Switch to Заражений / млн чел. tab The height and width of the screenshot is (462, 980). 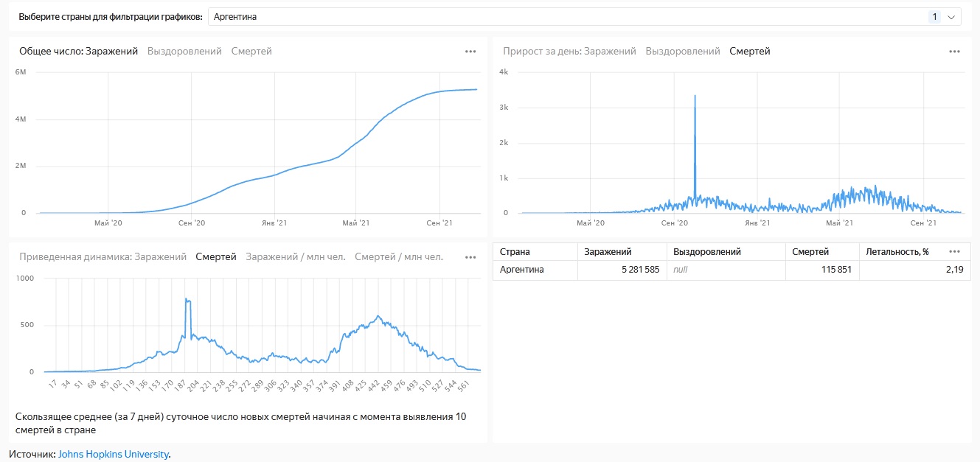[x=295, y=257]
